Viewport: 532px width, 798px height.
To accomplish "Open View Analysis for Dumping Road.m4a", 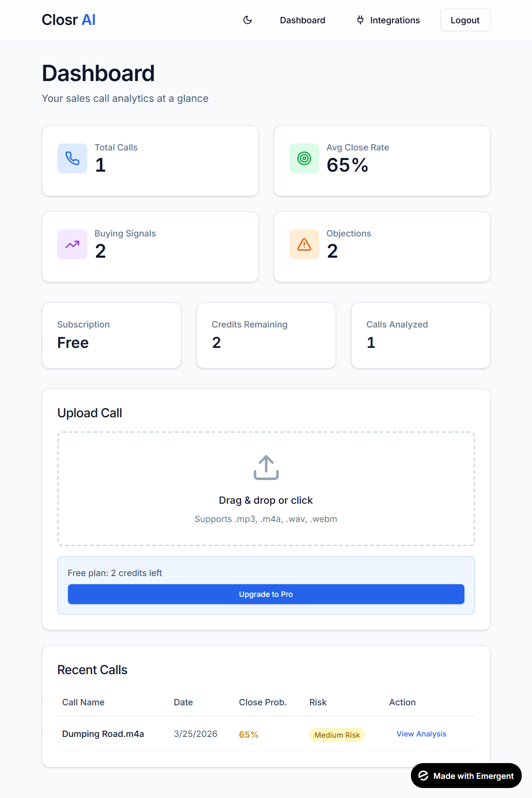I will click(421, 734).
